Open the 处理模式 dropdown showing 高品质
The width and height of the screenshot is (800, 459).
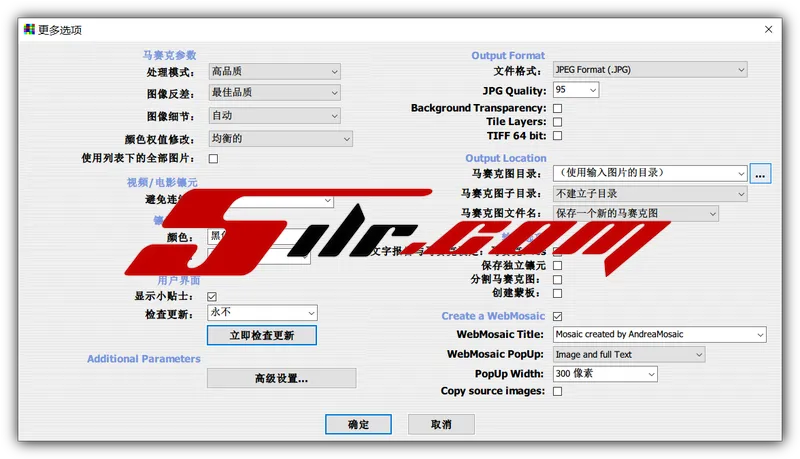click(x=274, y=71)
